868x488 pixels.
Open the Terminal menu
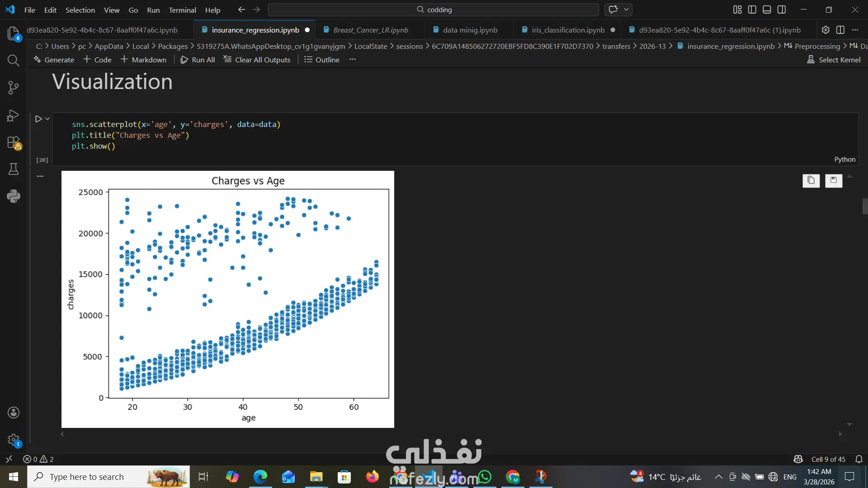coord(182,10)
